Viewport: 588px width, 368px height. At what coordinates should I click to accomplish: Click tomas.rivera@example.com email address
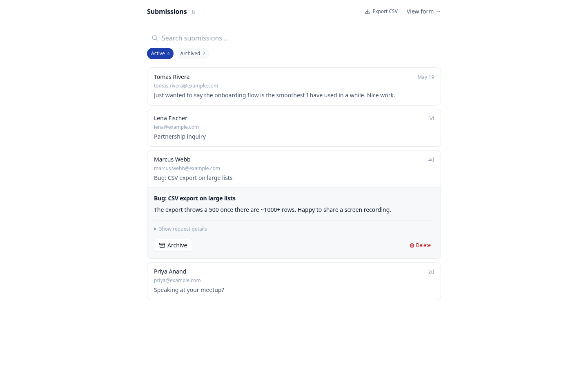coord(186,86)
